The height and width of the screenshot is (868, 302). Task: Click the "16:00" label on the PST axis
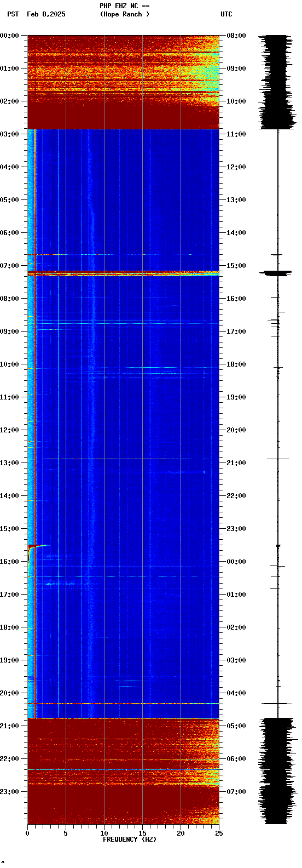[10, 562]
